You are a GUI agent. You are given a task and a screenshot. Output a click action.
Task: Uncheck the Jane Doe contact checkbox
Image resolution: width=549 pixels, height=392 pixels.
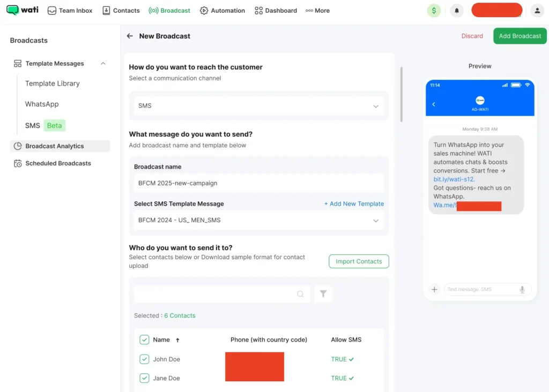[144, 378]
